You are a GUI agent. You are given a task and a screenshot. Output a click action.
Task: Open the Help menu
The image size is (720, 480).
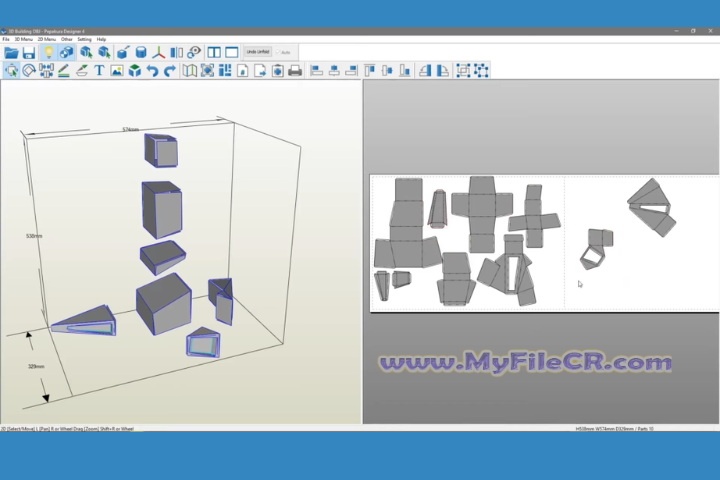[x=102, y=39]
